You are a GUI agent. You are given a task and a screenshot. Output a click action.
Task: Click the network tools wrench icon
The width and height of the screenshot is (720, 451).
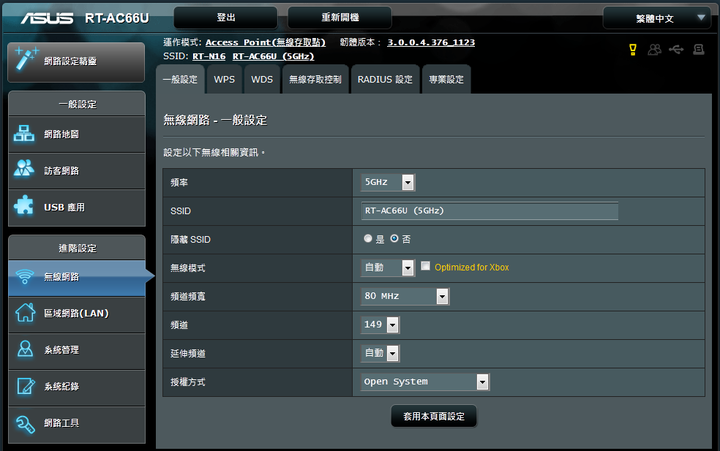pyautogui.click(x=25, y=423)
